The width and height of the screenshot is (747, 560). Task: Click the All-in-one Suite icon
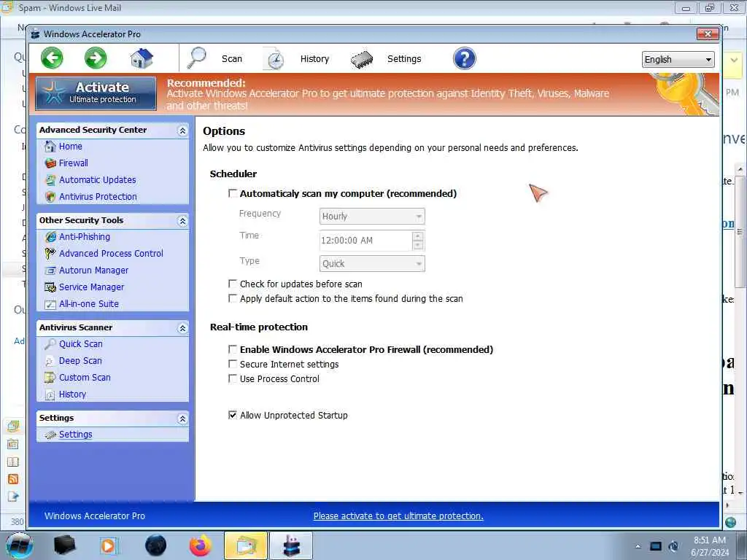(x=50, y=304)
